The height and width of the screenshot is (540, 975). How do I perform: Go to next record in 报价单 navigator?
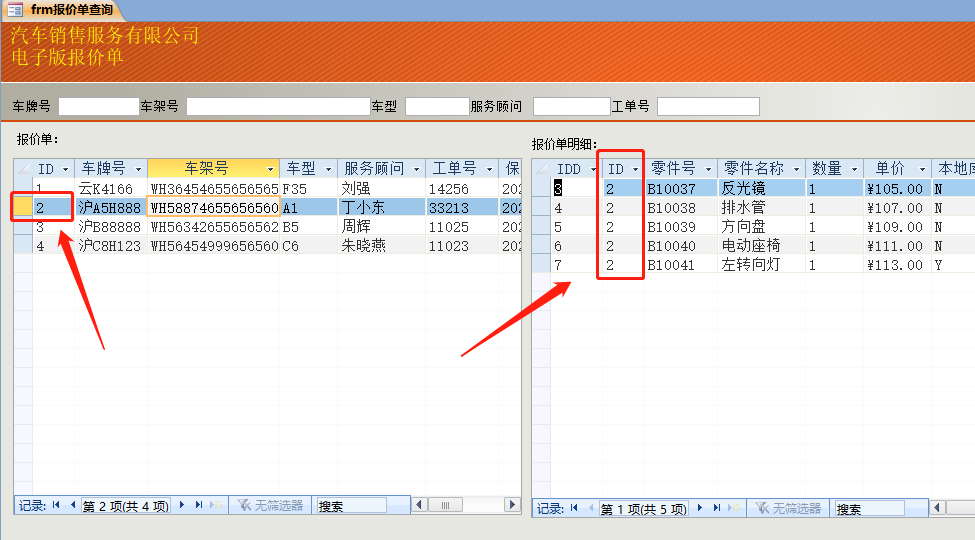click(182, 505)
